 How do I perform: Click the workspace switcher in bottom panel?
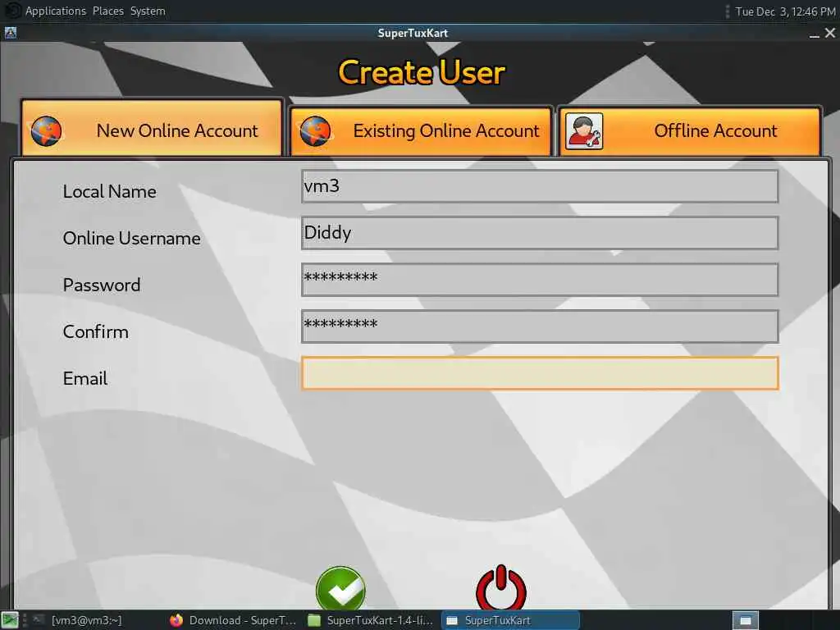(x=745, y=620)
